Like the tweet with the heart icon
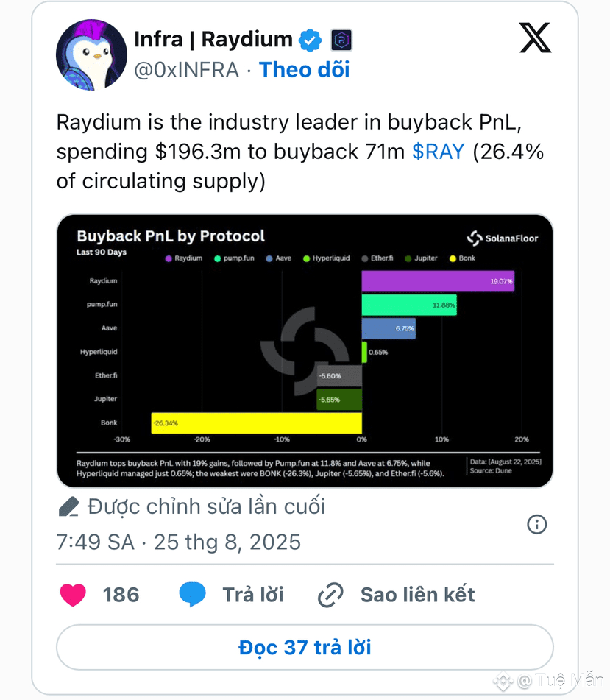 73,595
